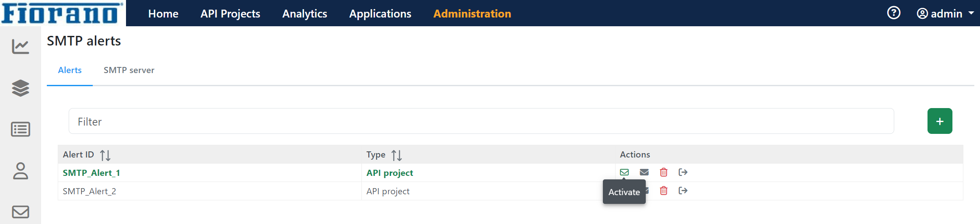Open the layers stack icon in the sidebar
This screenshot has height=224, width=980.
click(21, 88)
